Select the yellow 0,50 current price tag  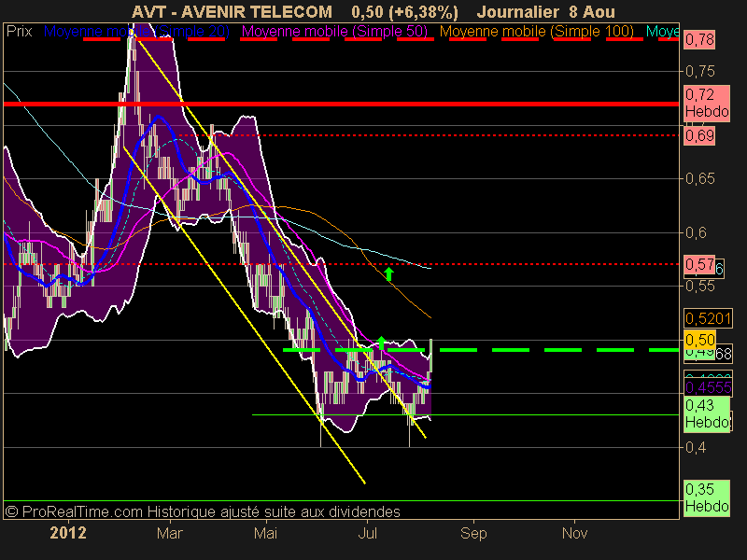(x=699, y=340)
